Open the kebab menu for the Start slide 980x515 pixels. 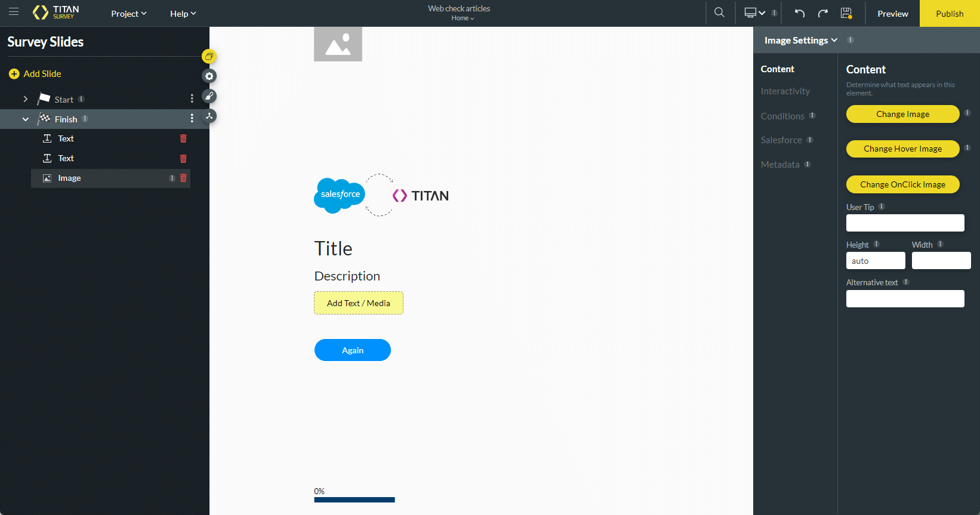(x=192, y=98)
